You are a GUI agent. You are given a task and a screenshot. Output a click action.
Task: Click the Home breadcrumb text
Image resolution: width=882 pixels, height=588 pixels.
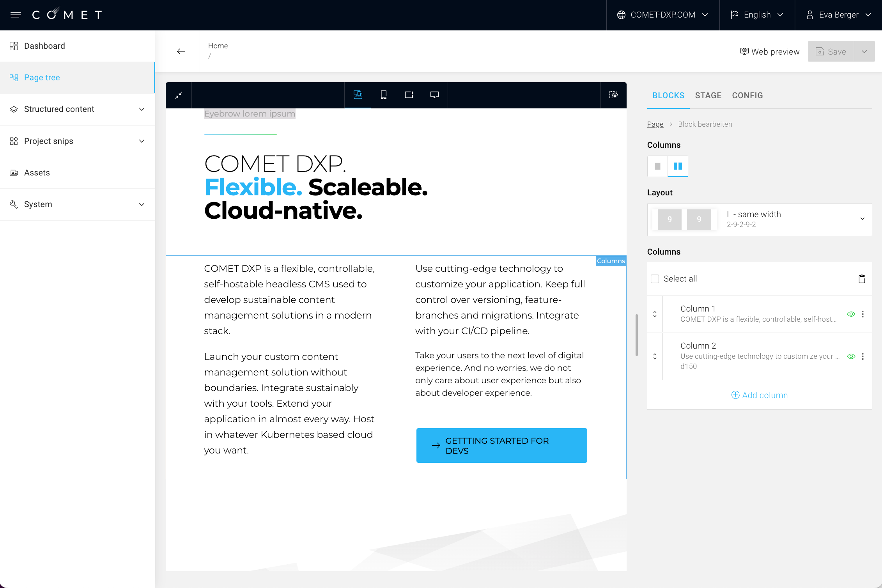218,46
